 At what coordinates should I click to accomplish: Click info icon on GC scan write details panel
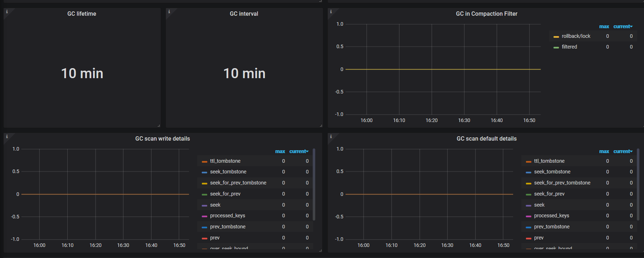point(7,137)
